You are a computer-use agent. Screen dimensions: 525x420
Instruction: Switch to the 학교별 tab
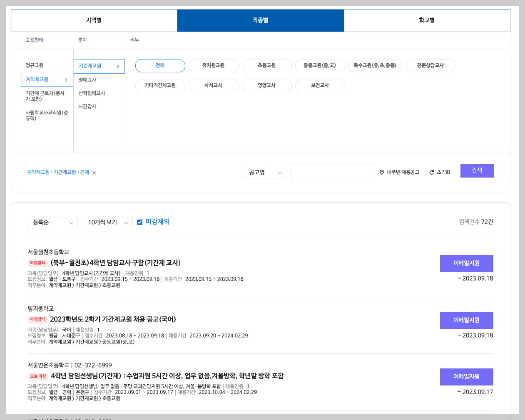pos(427,20)
